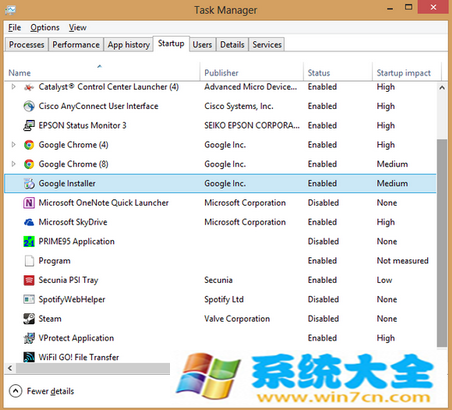The image size is (452, 410).
Task: Select the EPSON Status Monitor 3 name
Action: [x=82, y=126]
